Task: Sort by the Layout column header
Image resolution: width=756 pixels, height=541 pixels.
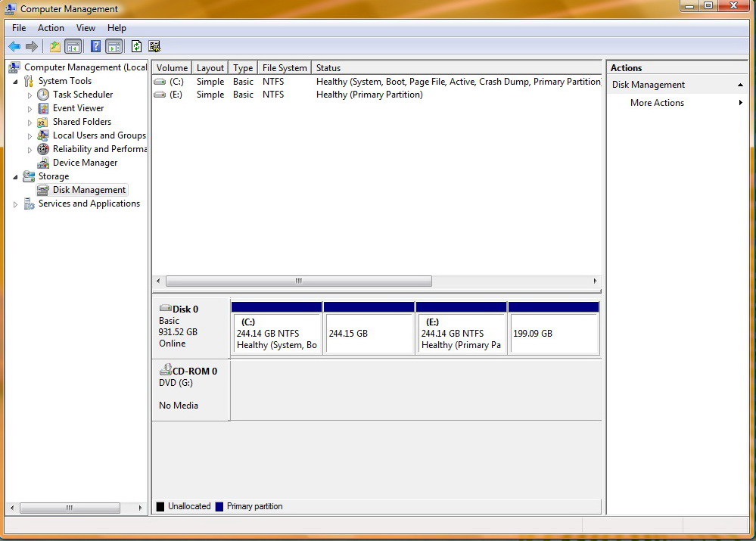Action: [x=210, y=68]
